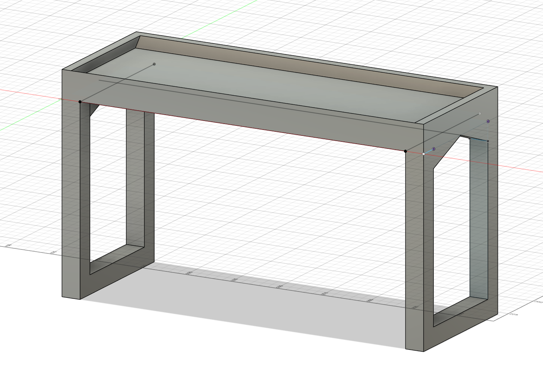Pick the black sketch point at the red edge's right end
543x392 pixels.
click(405, 151)
